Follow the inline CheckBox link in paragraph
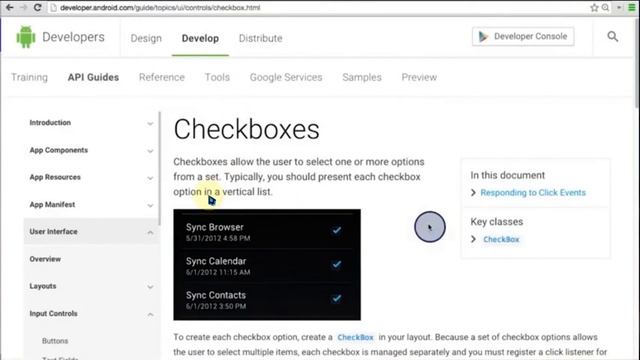Viewport: 640px width, 360px height. (x=355, y=337)
